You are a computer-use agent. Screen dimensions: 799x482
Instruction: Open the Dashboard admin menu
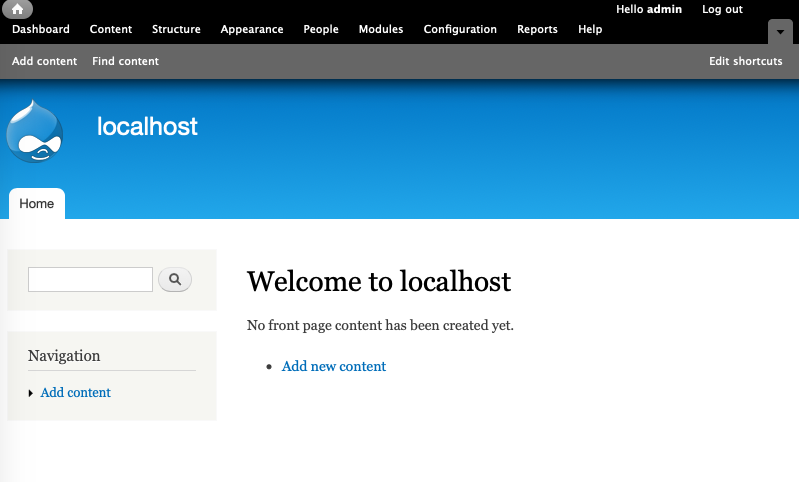[41, 29]
